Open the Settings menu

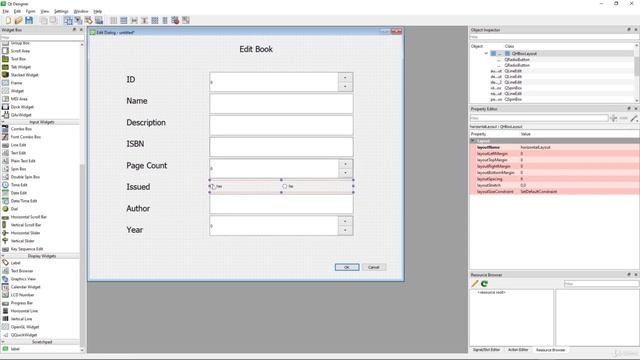tap(61, 11)
